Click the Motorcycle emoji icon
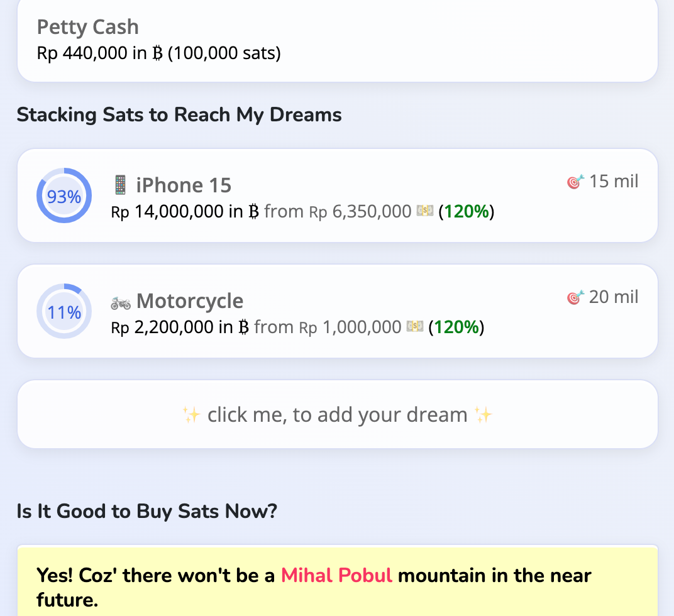This screenshot has width=674, height=616. [x=121, y=302]
